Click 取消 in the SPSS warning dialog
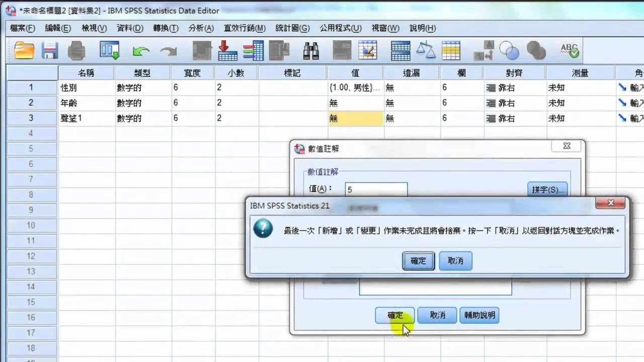The image size is (644, 362). [455, 261]
